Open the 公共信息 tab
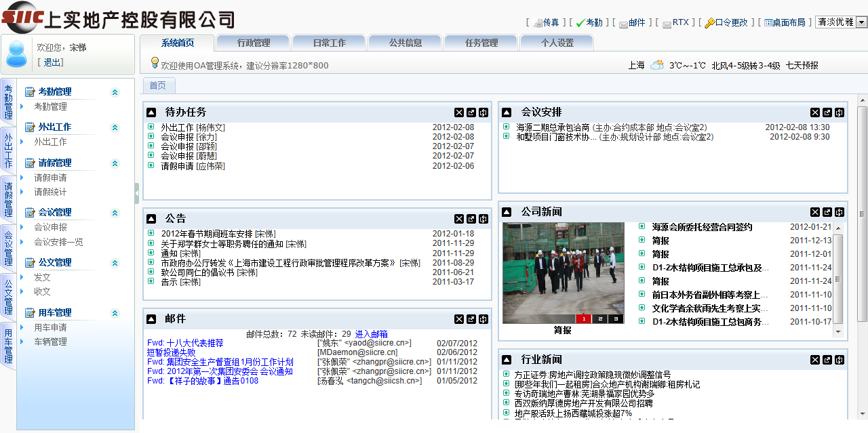Image resolution: width=868 pixels, height=433 pixels. (x=405, y=43)
